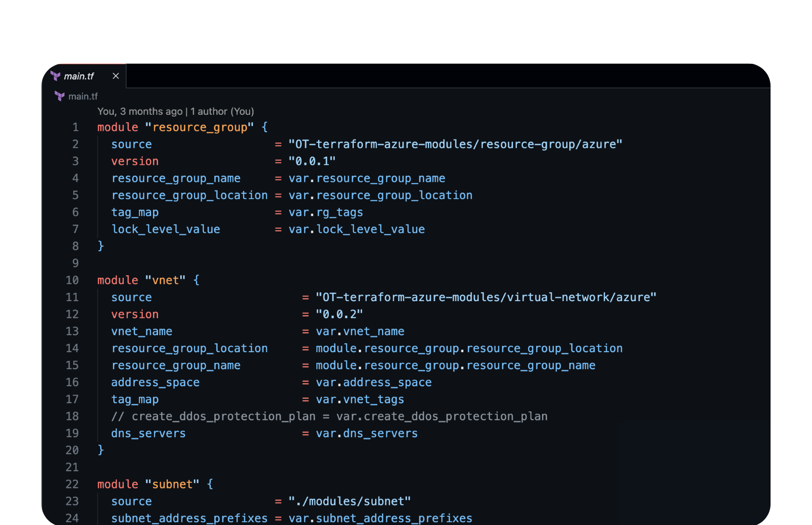Click the Terraform icon in the breadcrumb bar

click(x=59, y=96)
